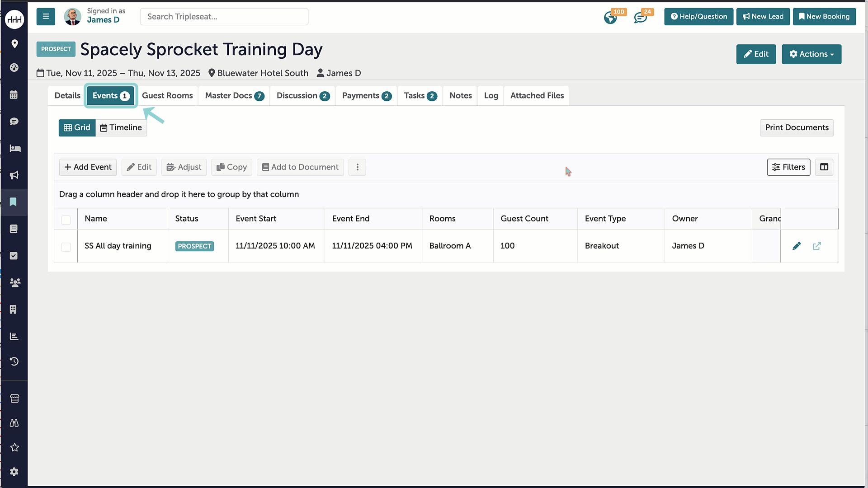Switch to Grid view

point(77,128)
